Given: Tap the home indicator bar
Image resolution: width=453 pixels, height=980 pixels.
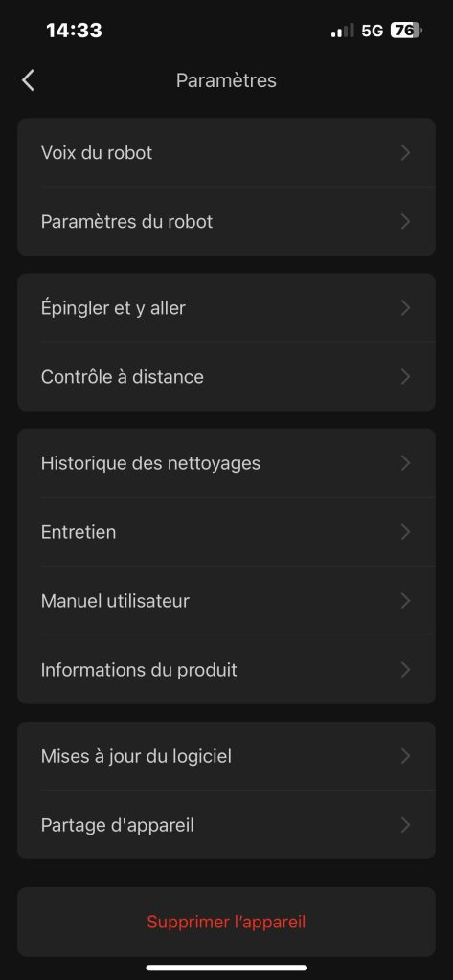Looking at the screenshot, I should pos(226,968).
